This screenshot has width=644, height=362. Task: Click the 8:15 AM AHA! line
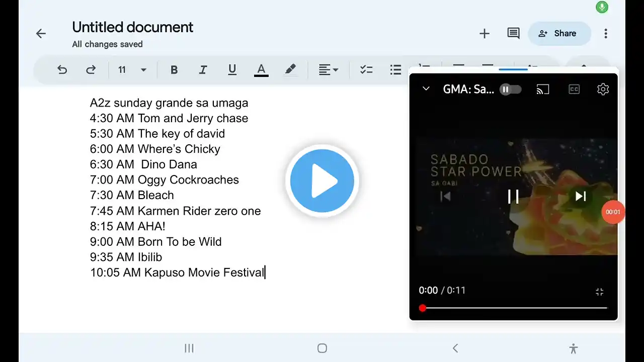[x=128, y=226]
